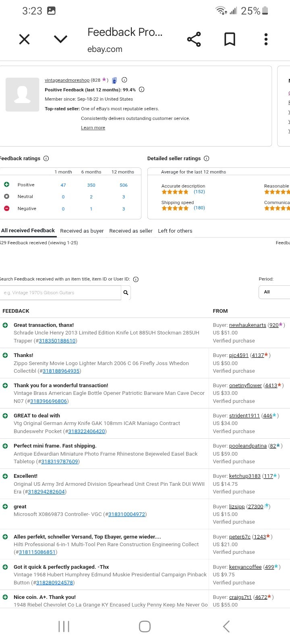Image resolution: width=290 pixels, height=644 pixels.
Task: Tap Android recent apps navigation button
Action: point(64,626)
